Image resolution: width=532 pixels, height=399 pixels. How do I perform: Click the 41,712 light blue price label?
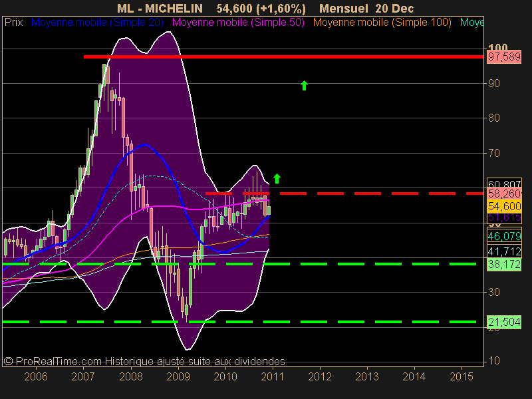point(504,251)
